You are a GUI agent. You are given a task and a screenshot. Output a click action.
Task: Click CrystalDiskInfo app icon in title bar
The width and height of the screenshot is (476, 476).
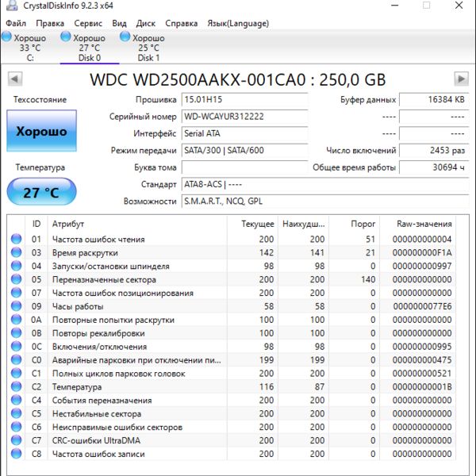(12, 6)
